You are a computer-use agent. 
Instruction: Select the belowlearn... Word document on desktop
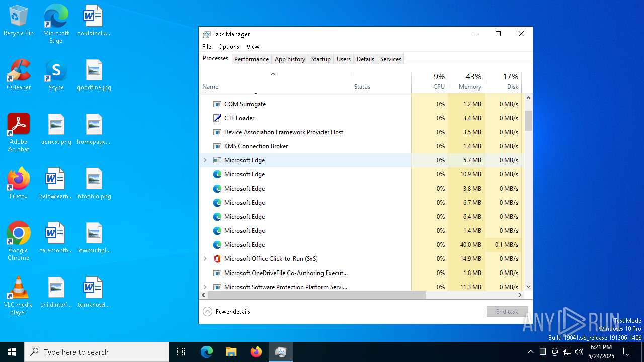56,184
